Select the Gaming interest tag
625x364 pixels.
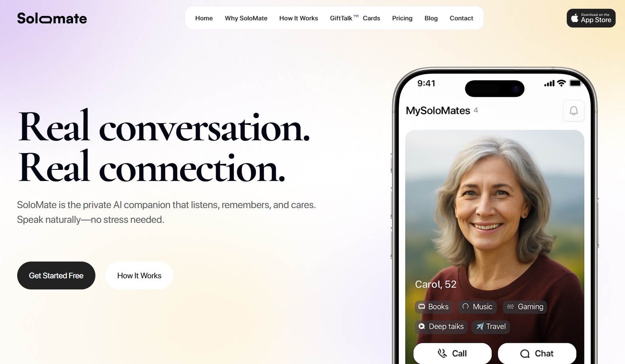click(x=525, y=307)
